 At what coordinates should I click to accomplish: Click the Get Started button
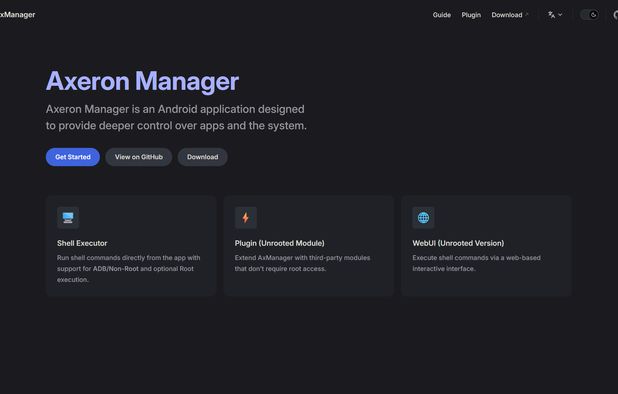coord(73,157)
